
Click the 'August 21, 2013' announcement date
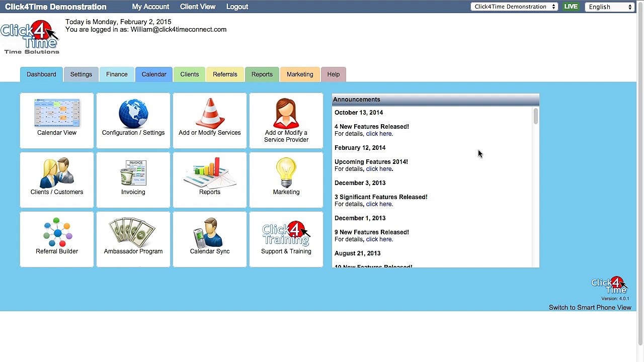(x=358, y=253)
